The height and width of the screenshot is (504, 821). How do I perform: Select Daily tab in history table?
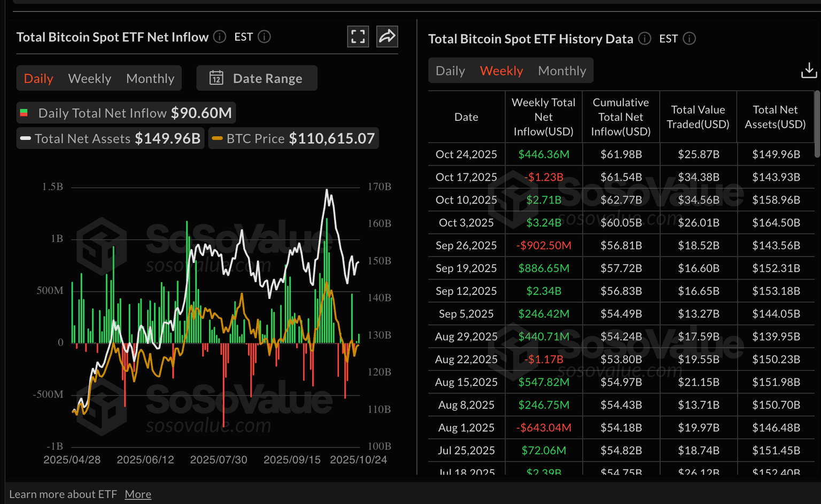pyautogui.click(x=450, y=71)
